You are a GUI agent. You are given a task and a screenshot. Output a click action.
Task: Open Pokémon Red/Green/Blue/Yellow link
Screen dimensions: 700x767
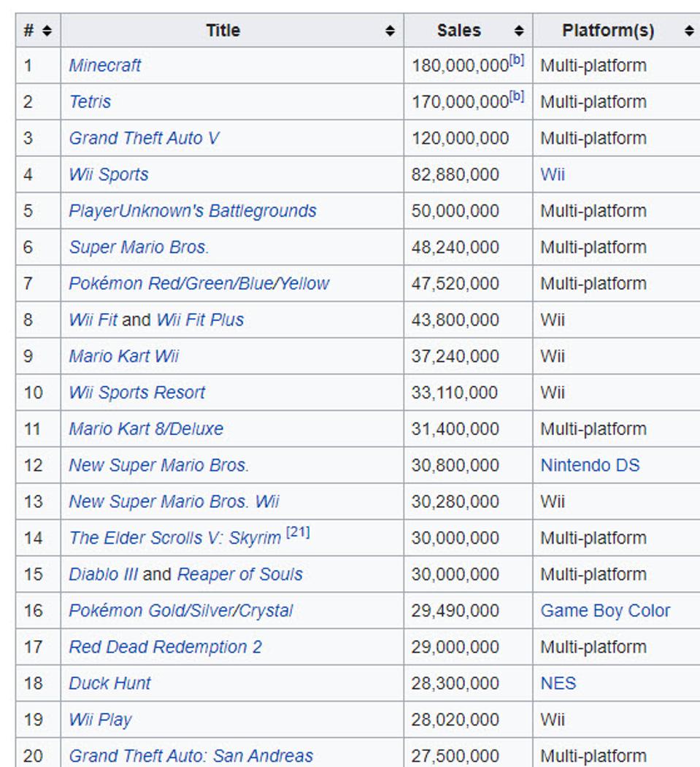click(x=199, y=284)
